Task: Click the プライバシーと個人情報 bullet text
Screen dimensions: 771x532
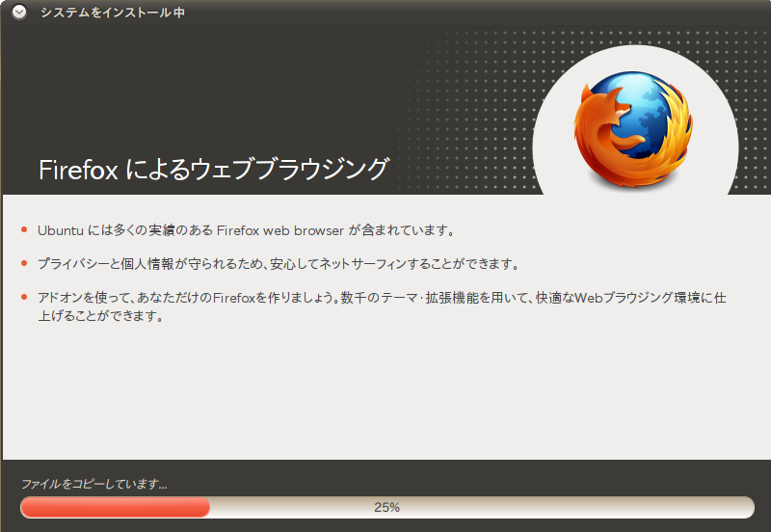Action: [279, 264]
